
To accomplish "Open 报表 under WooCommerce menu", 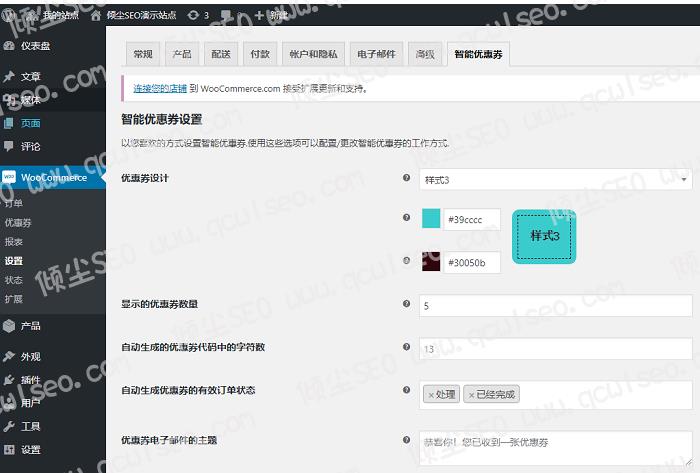I will tap(14, 242).
